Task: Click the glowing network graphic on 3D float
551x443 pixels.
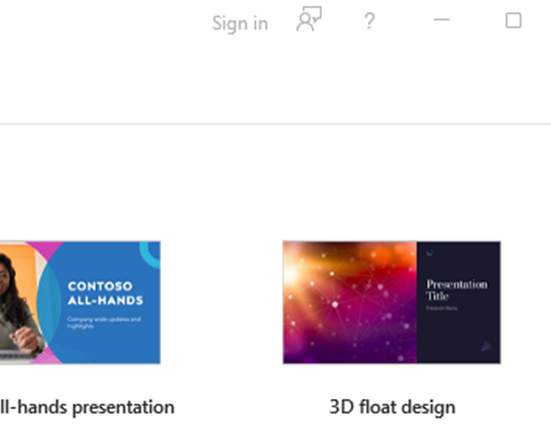Action: click(350, 302)
